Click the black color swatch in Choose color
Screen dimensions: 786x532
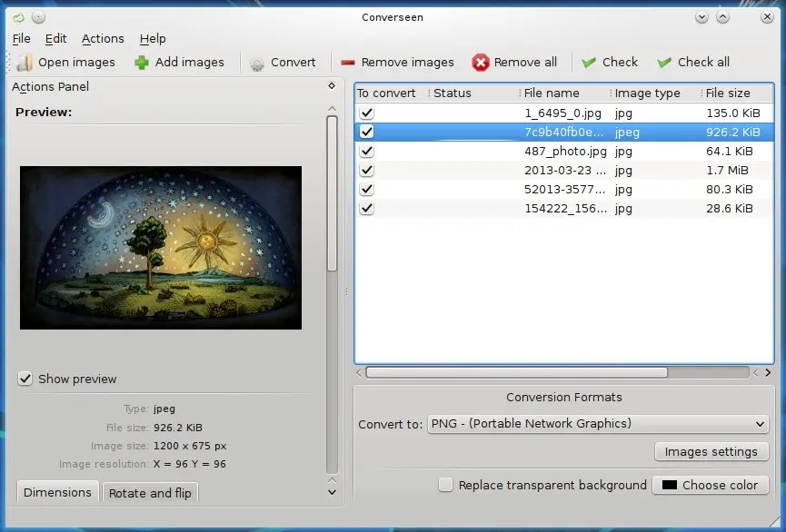[x=669, y=485]
